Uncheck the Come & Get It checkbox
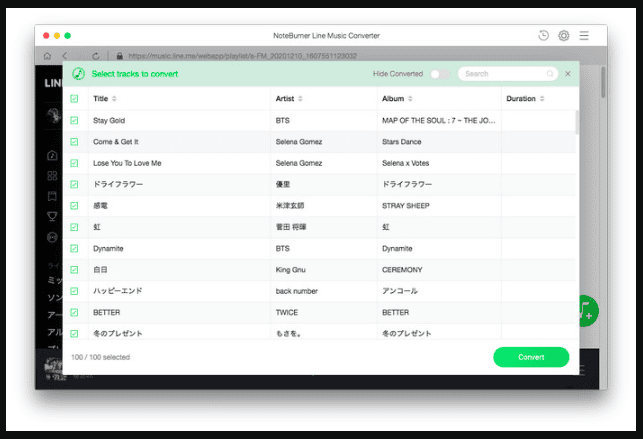The height and width of the screenshot is (439, 643). coord(74,142)
